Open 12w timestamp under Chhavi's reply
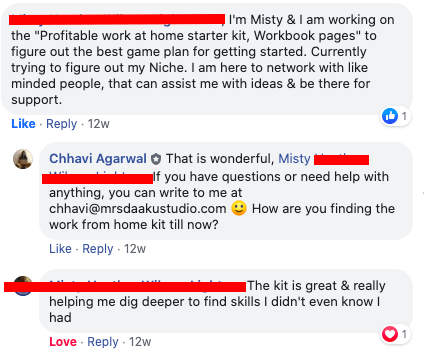 click(135, 249)
